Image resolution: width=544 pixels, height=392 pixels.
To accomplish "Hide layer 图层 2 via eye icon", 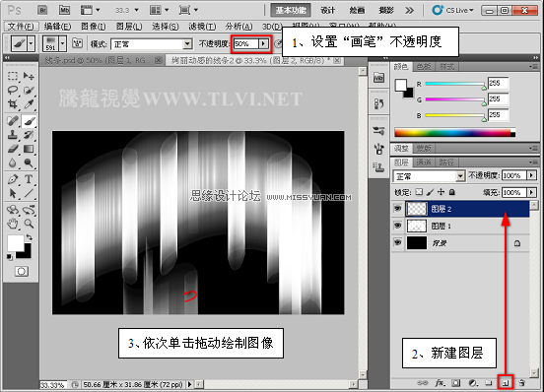I will [397, 209].
